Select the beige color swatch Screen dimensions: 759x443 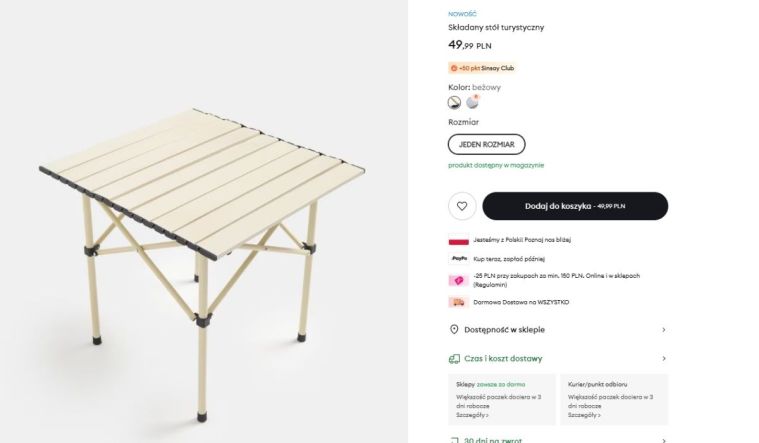click(x=455, y=102)
